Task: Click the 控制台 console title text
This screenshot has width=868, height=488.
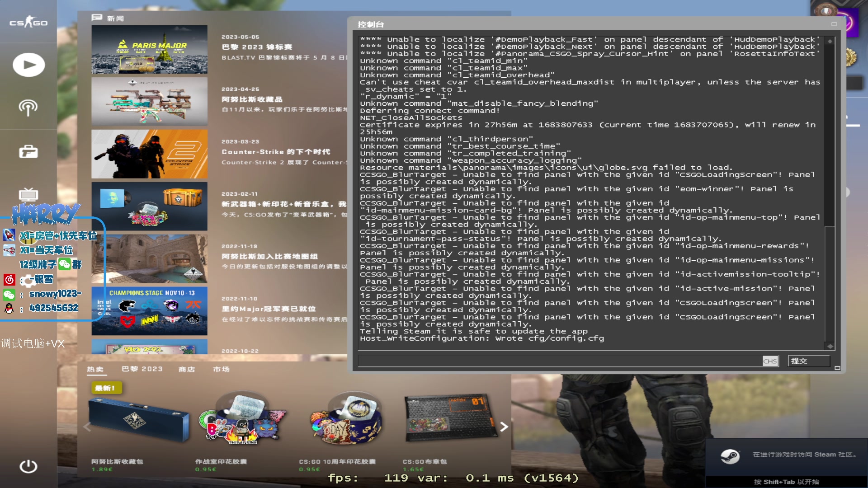Action: [371, 24]
